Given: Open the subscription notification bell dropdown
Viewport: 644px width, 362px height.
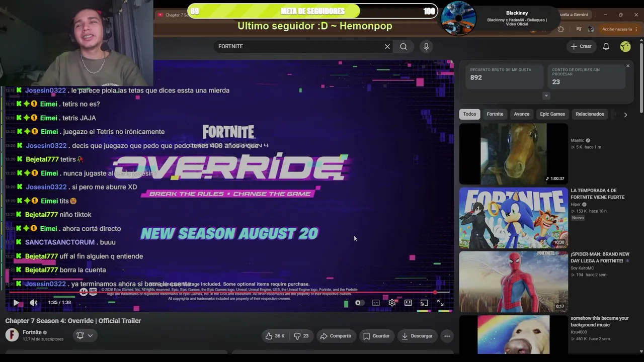Looking at the screenshot, I should [84, 335].
